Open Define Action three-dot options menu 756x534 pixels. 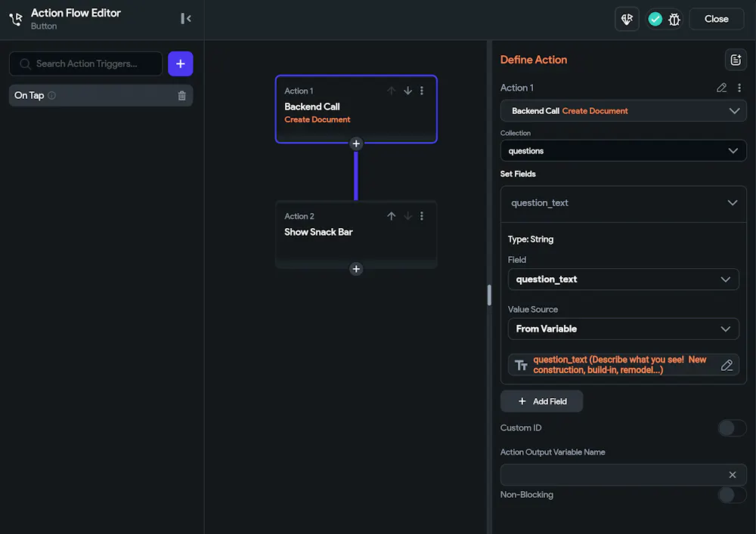tap(739, 88)
